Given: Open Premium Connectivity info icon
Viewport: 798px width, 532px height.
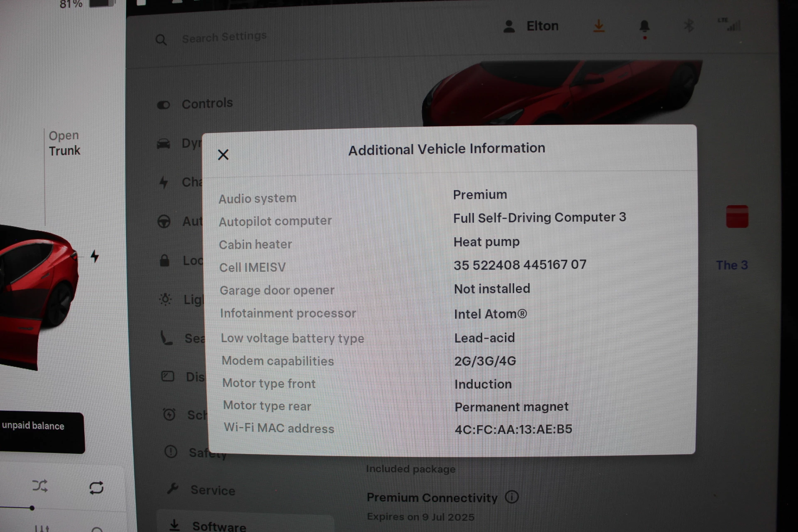Looking at the screenshot, I should click(x=512, y=497).
